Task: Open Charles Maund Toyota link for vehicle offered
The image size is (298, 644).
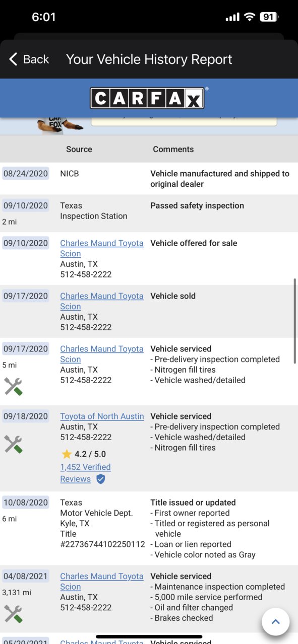Action: (x=102, y=248)
